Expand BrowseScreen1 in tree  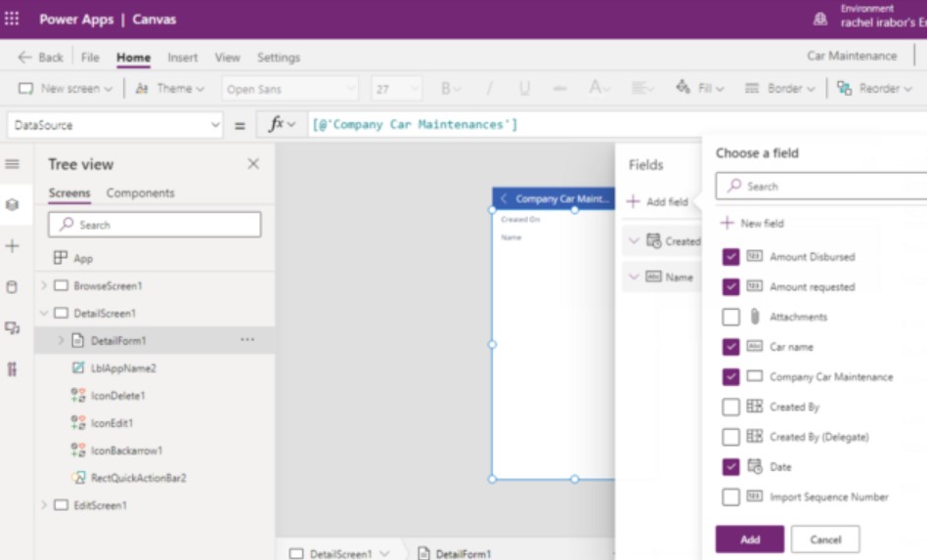coord(44,285)
